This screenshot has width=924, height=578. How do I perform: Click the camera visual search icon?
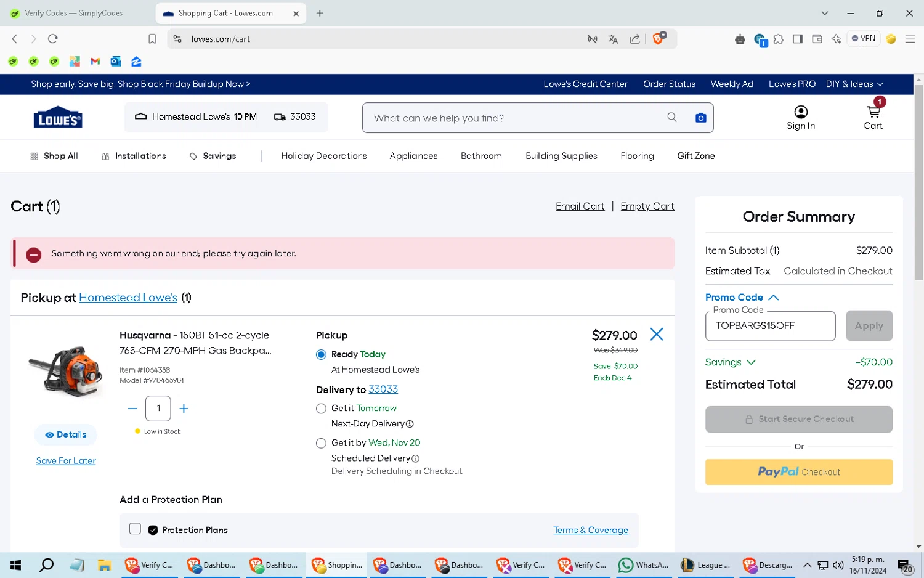(700, 118)
